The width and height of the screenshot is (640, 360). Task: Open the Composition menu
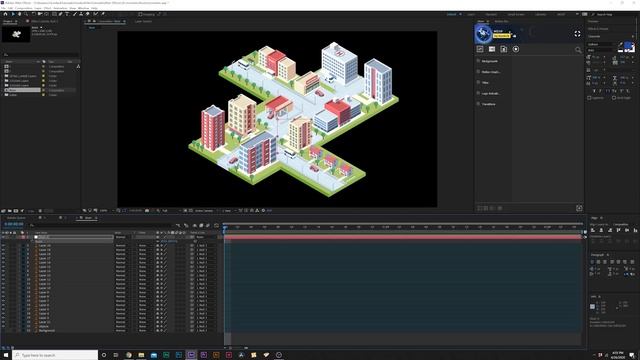coord(23,8)
